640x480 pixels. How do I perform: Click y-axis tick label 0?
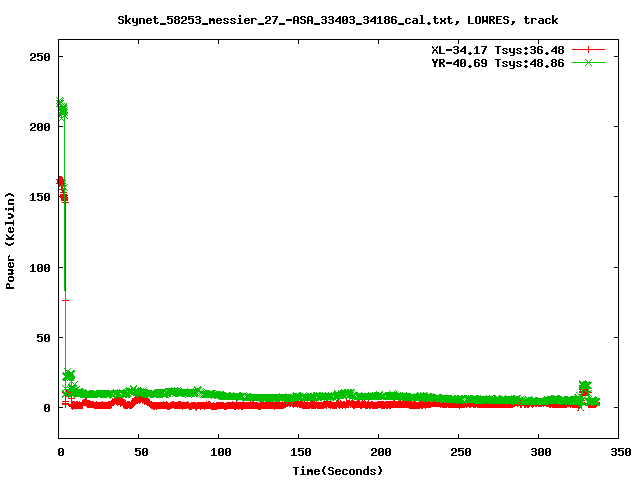(x=47, y=408)
